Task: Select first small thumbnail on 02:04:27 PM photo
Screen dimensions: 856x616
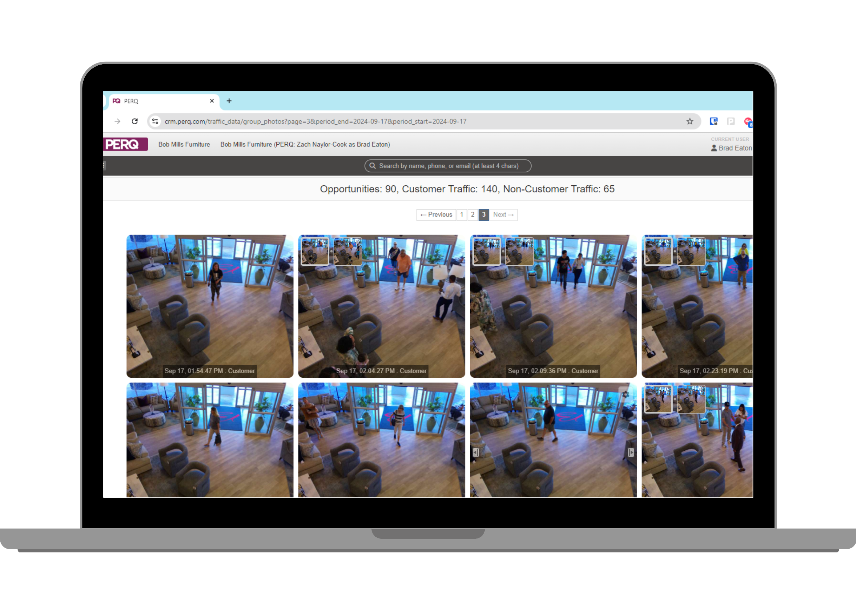Action: (x=315, y=251)
